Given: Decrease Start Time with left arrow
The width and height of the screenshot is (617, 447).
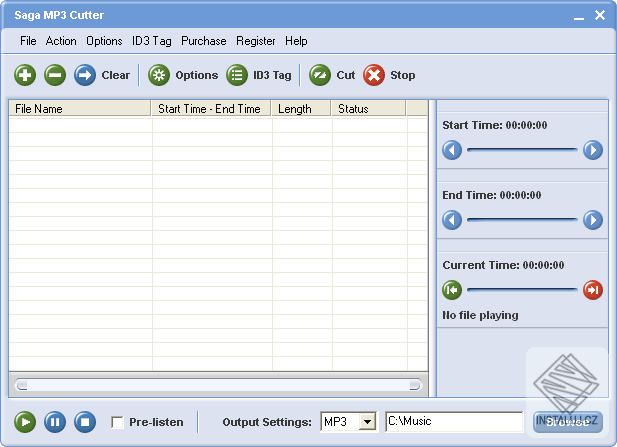Looking at the screenshot, I should pos(452,150).
